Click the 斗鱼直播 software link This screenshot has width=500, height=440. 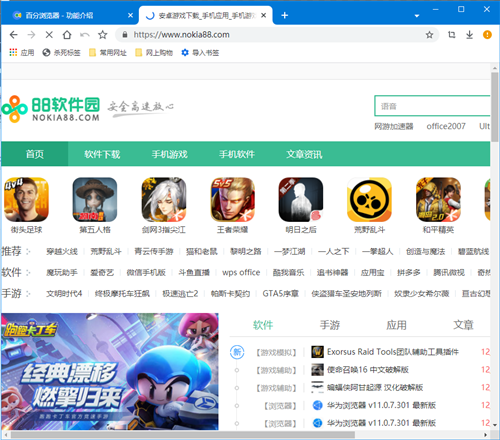[x=194, y=272]
